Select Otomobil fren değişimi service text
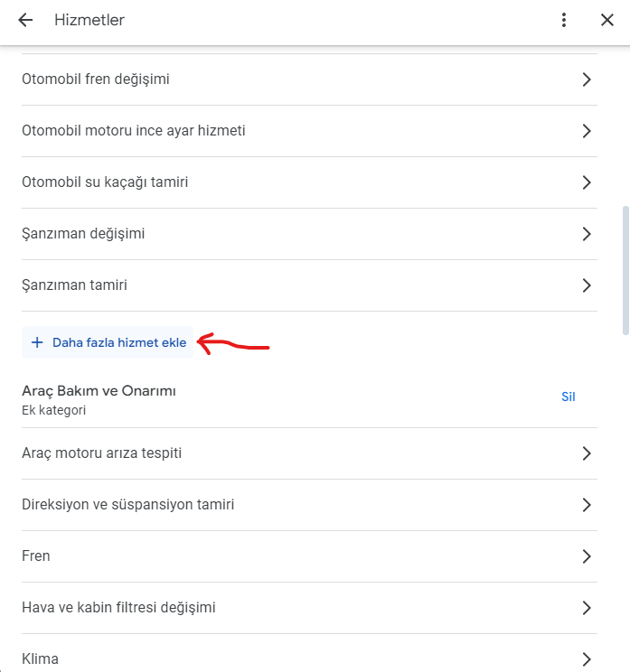 (96, 79)
